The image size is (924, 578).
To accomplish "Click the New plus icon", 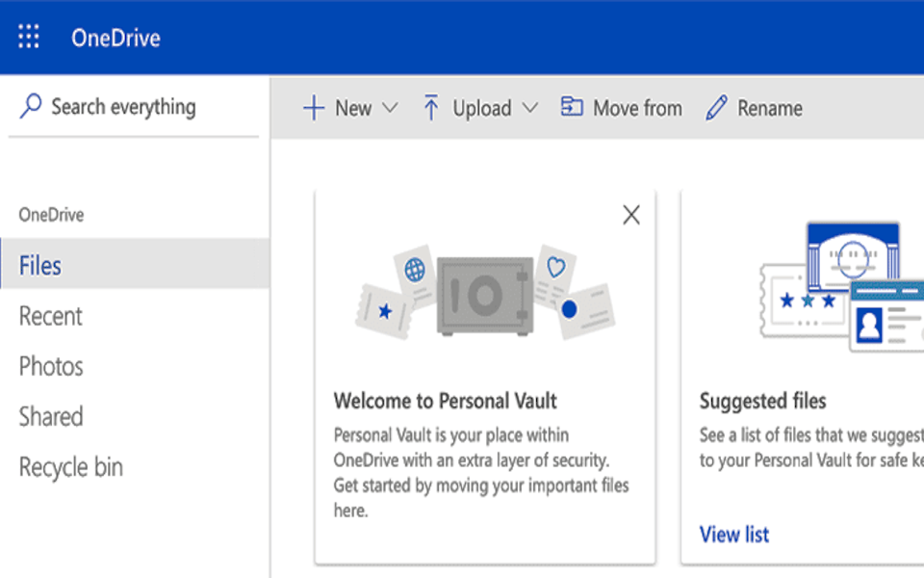I will point(314,109).
